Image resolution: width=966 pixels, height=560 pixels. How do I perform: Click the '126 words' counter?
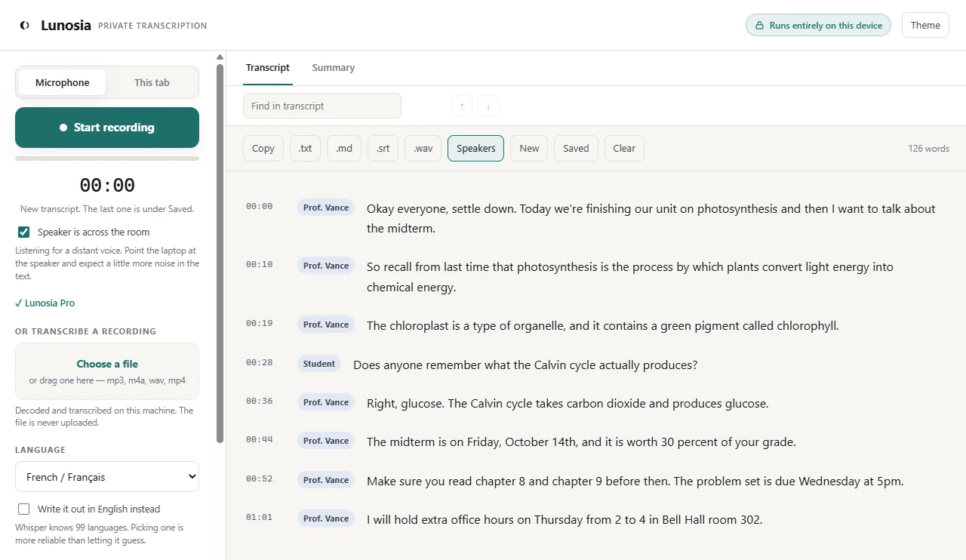coord(928,149)
